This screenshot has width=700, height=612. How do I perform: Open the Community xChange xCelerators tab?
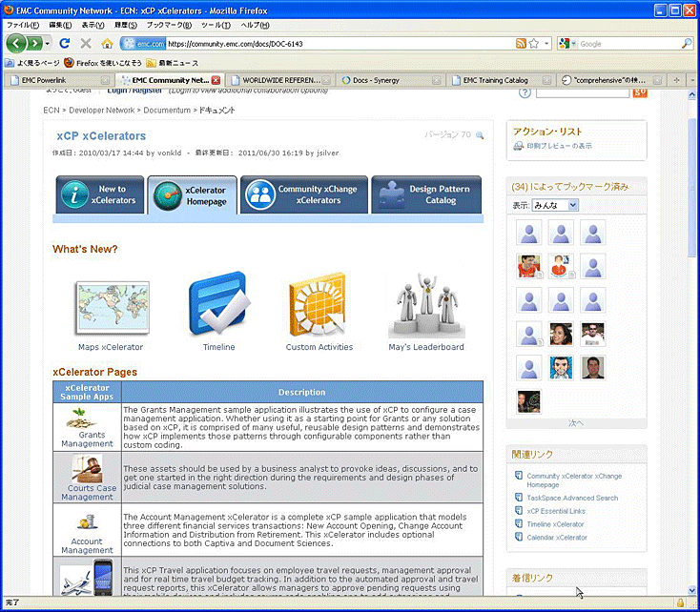[x=302, y=195]
